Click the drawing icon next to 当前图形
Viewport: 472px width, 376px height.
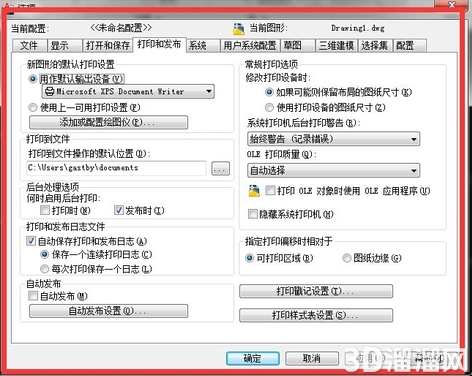coord(239,29)
